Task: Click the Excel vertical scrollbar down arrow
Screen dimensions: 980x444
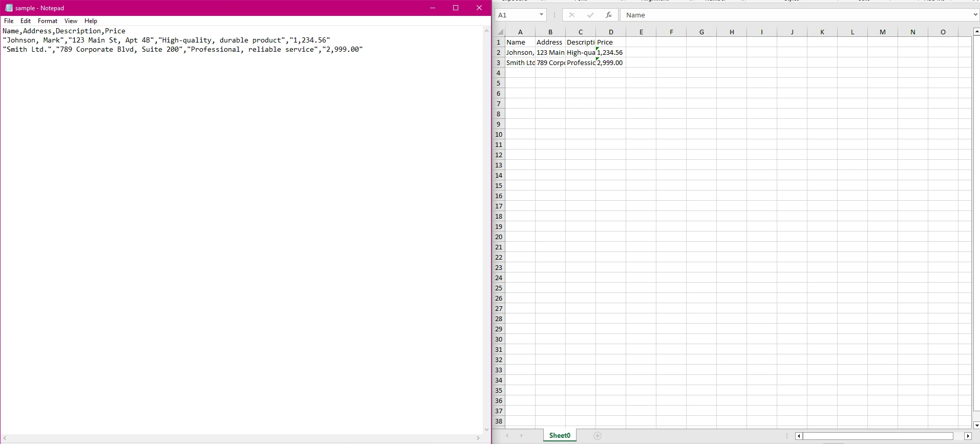Action: click(976, 425)
